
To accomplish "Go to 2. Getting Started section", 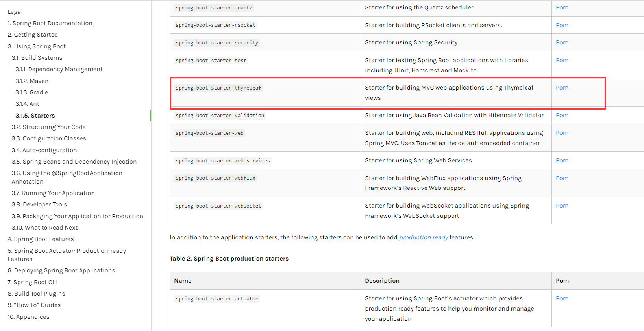I will 33,35.
